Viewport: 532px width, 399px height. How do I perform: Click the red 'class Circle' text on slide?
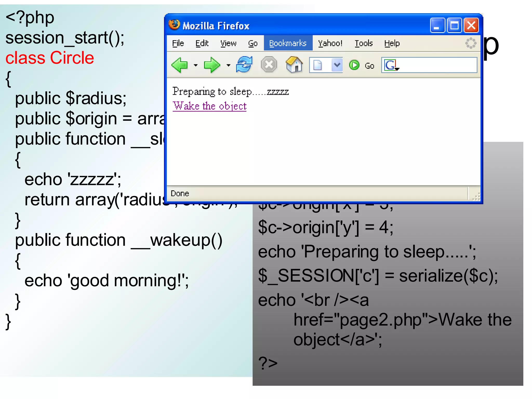(50, 58)
